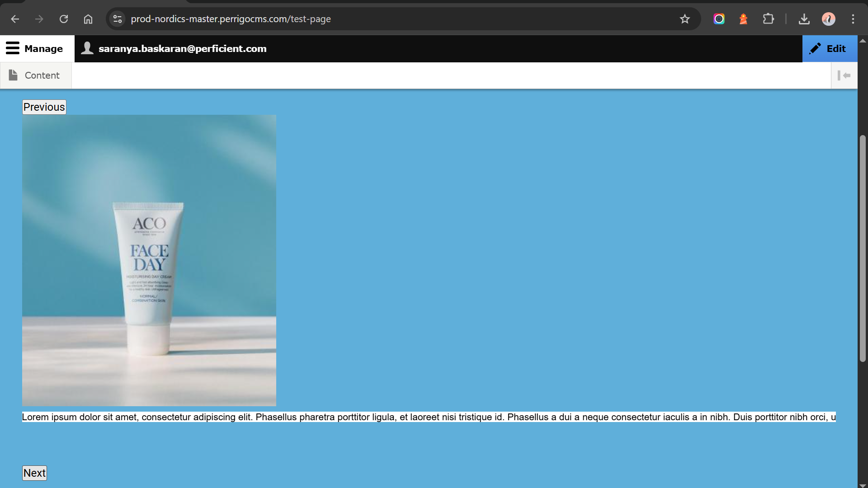Click the Next slide button

tap(34, 473)
